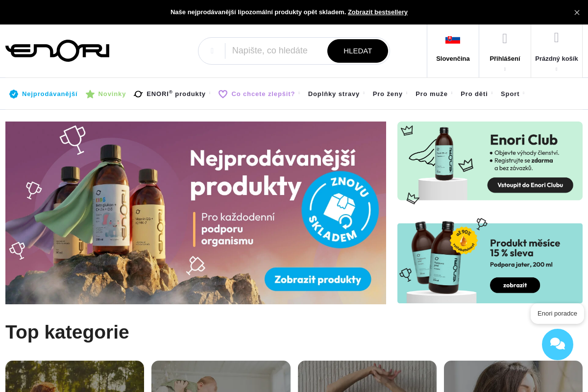588x392 pixels.
Task: Dismiss the top black announcement bar
Action: (577, 12)
